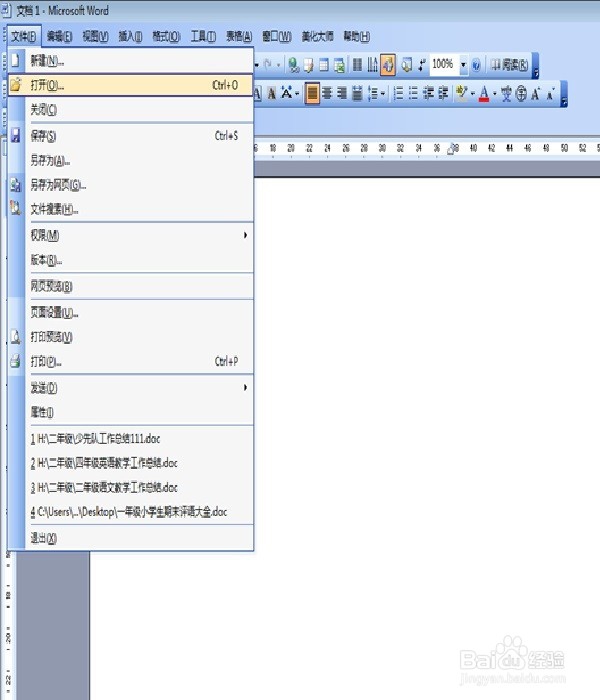The height and width of the screenshot is (700, 600).
Task: Click the Distributed alignment icon
Action: [357, 94]
